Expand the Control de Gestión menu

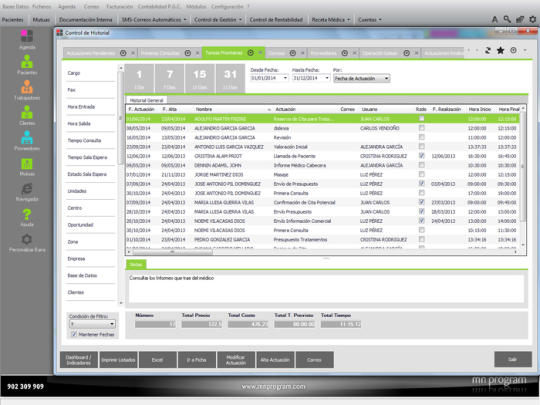click(218, 20)
